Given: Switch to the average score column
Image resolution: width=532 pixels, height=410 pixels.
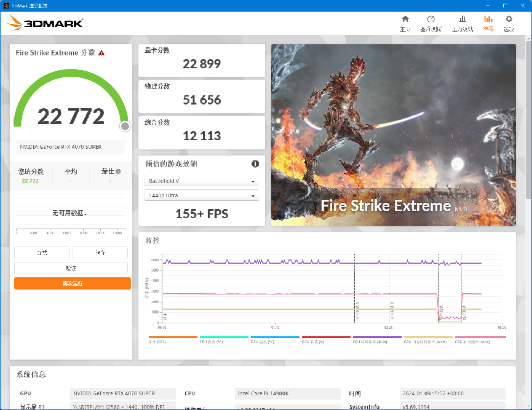Looking at the screenshot, I should click(71, 172).
